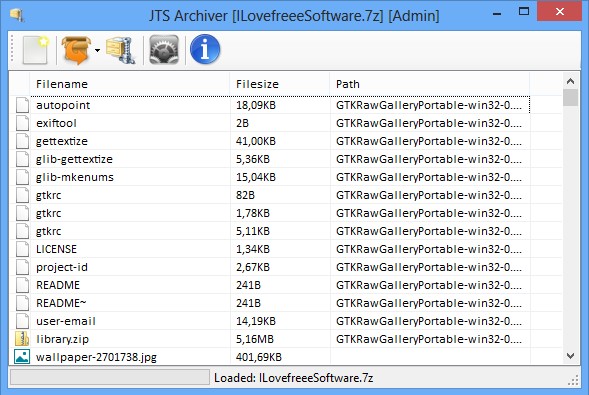Click the file icon next to gettextize

pyautogui.click(x=22, y=141)
